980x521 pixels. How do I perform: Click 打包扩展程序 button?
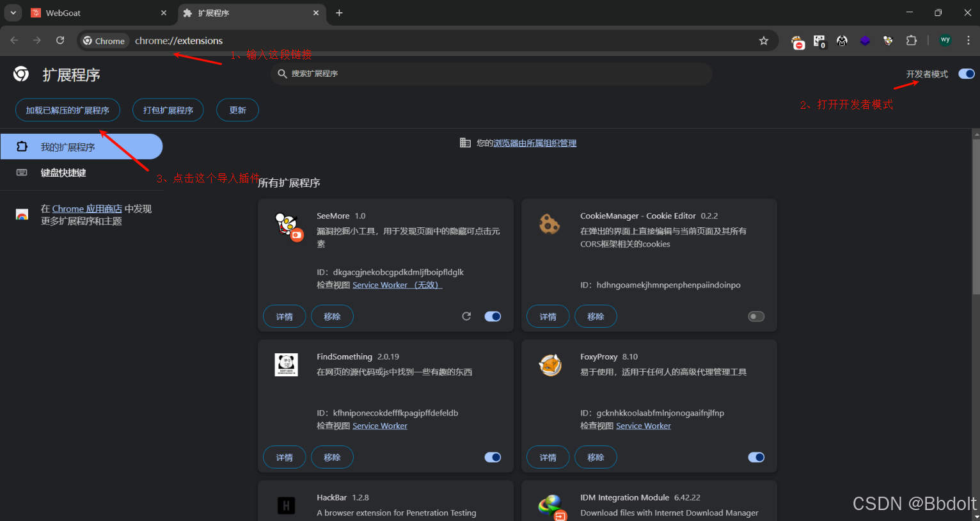(x=168, y=110)
